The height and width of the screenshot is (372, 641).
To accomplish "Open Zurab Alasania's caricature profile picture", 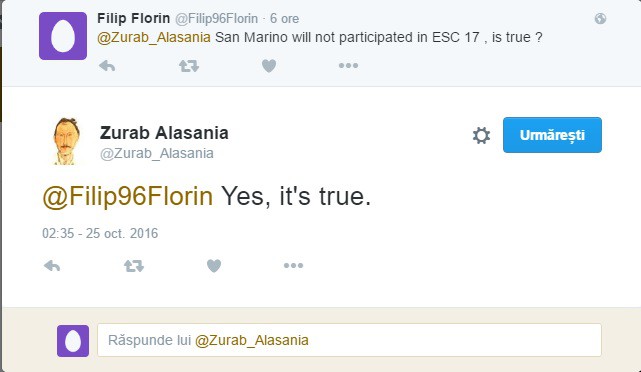I will (x=66, y=141).
